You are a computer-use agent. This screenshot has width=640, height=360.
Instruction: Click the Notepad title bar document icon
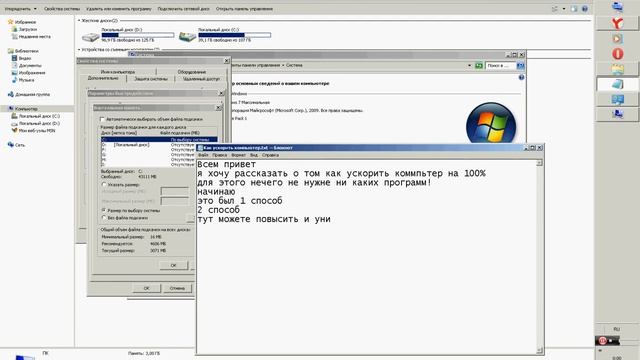pos(200,148)
